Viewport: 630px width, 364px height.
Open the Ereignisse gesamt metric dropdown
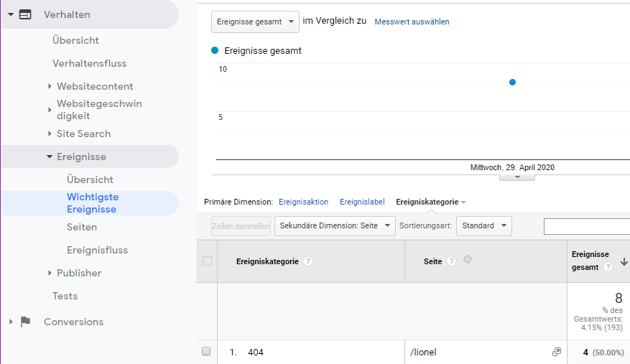click(x=255, y=22)
